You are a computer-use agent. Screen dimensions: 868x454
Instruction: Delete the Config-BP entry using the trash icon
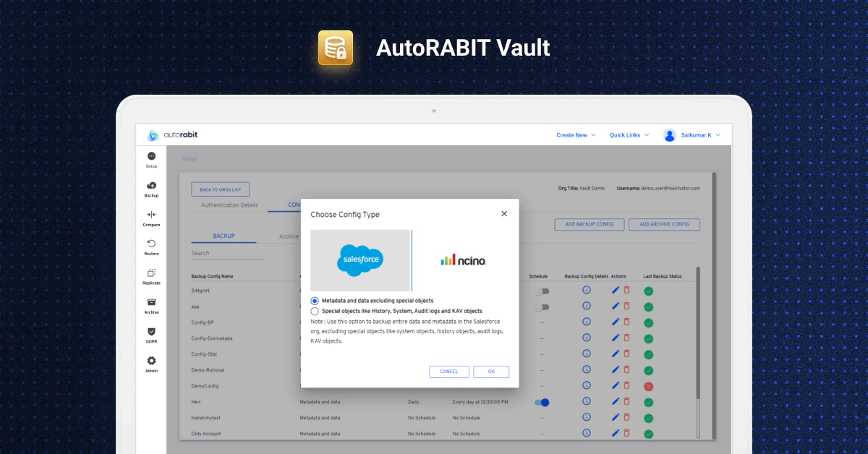pos(626,322)
